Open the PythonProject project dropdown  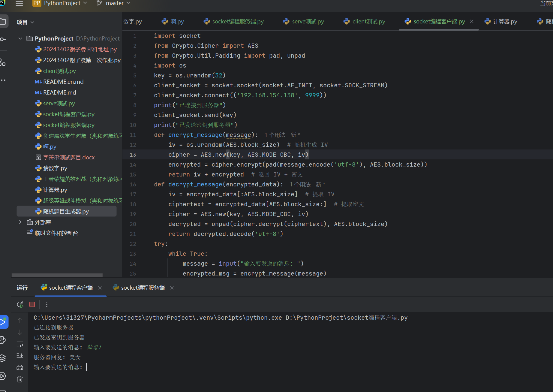coord(60,3)
